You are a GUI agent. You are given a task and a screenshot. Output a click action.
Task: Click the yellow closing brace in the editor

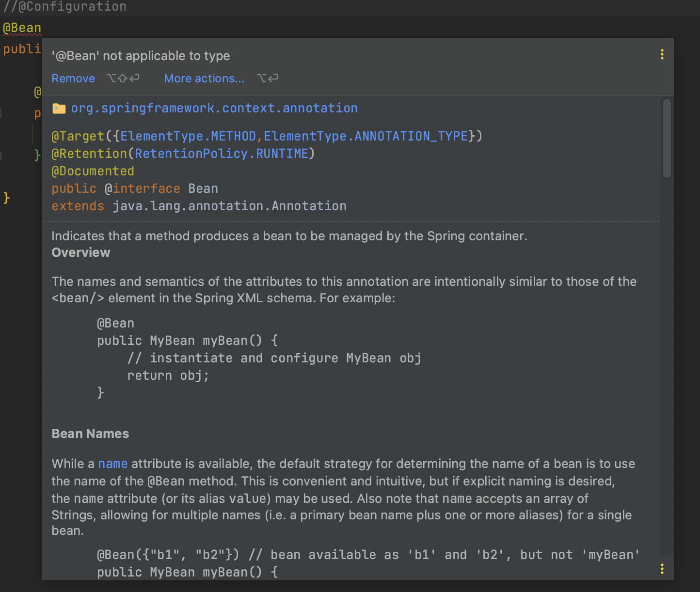click(x=6, y=198)
